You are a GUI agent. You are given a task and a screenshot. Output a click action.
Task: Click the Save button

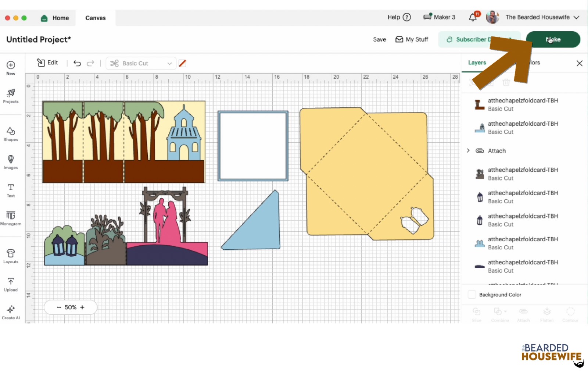(x=379, y=39)
